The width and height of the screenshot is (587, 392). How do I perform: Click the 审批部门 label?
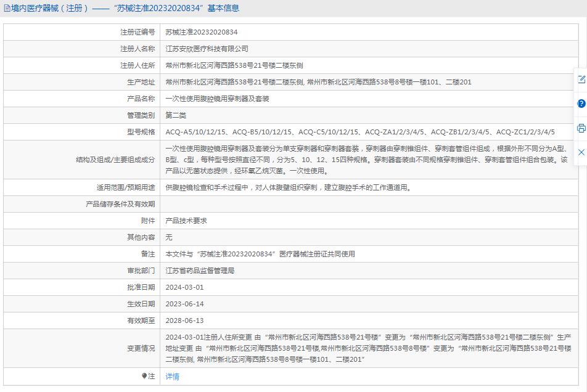coord(141,271)
